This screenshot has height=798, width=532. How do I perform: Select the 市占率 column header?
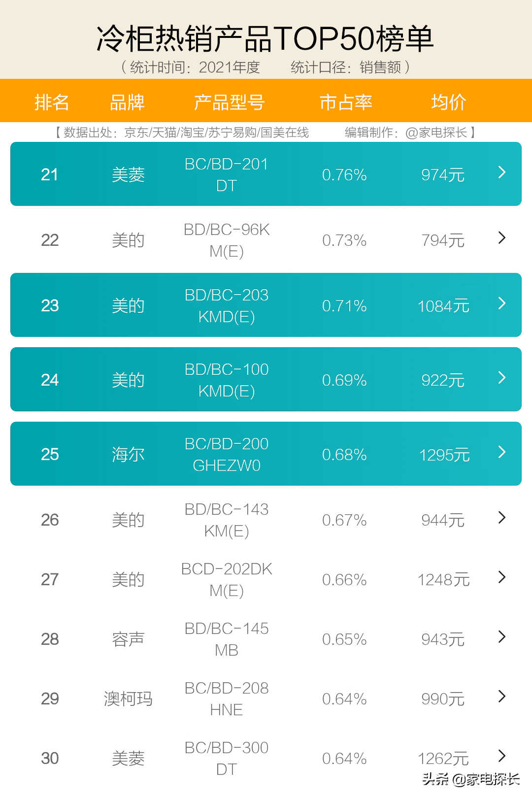pos(346,102)
